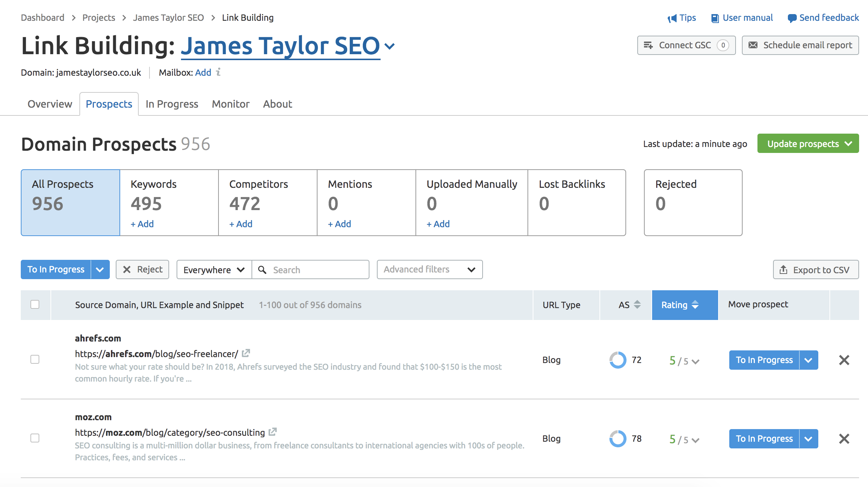868x487 pixels.
Task: Move ahrefs.com To In Progress
Action: 764,360
